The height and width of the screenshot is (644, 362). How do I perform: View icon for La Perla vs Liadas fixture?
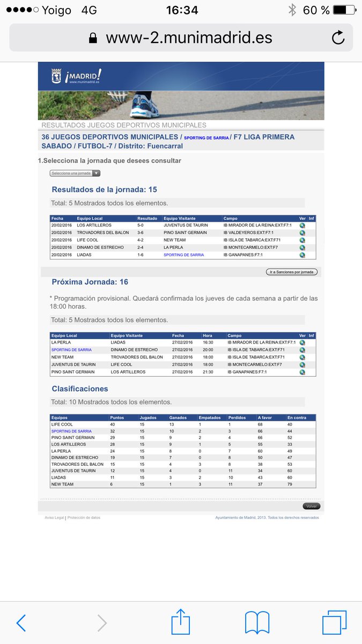302,342
